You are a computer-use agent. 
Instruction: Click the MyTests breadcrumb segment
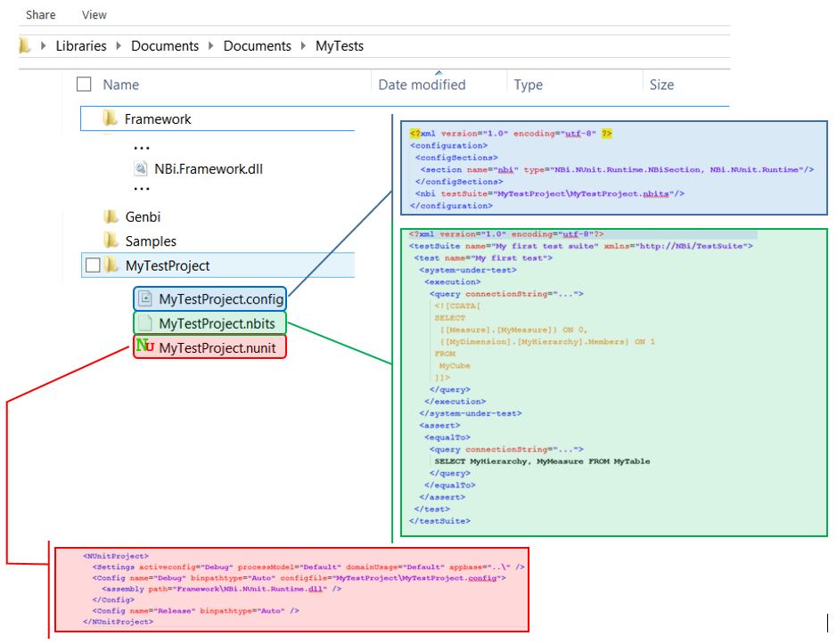click(x=339, y=46)
